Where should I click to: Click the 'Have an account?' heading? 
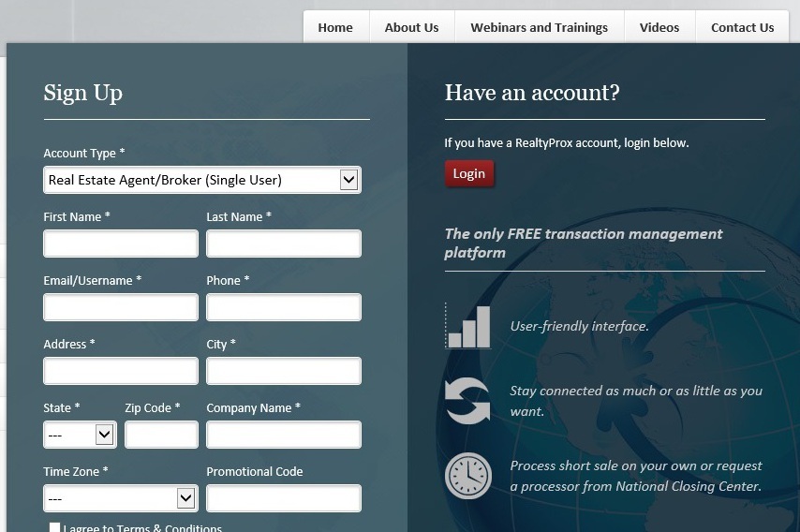coord(532,93)
